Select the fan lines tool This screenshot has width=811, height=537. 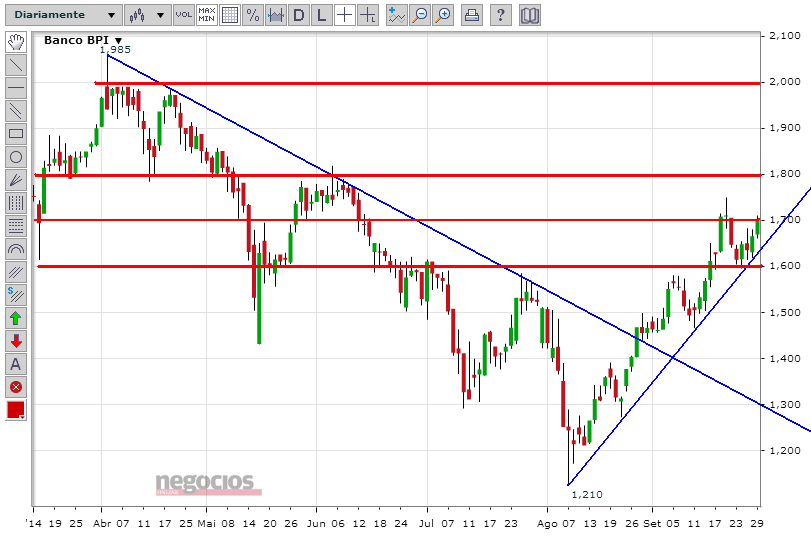click(x=16, y=180)
